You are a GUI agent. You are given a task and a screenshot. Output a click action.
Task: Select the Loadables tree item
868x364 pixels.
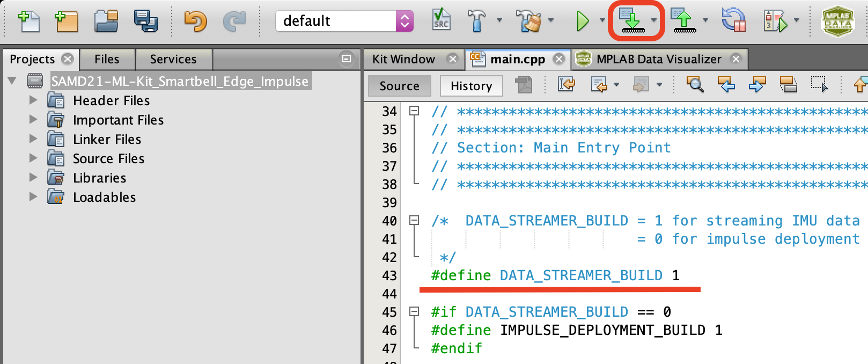coord(104,197)
